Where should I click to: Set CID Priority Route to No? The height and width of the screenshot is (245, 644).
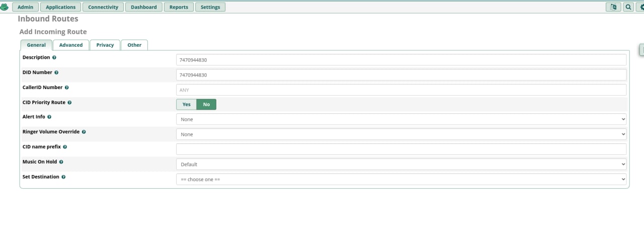click(x=206, y=105)
